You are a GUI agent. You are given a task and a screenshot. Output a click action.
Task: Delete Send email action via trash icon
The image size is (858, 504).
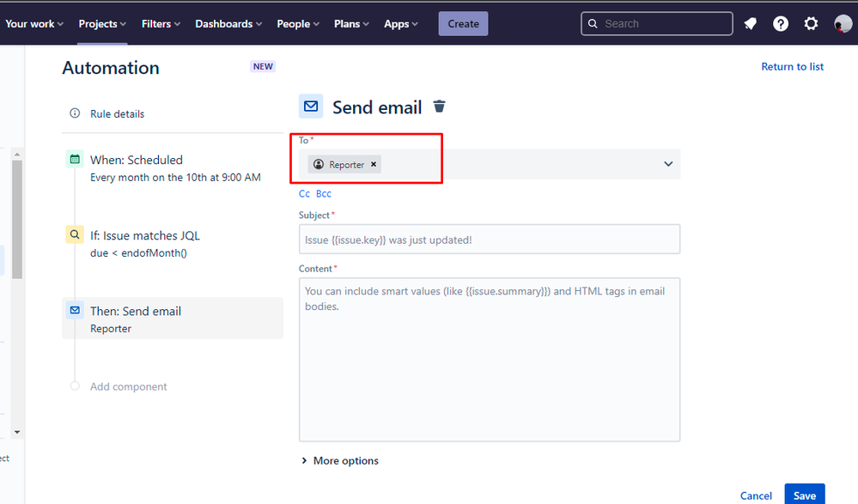(439, 106)
